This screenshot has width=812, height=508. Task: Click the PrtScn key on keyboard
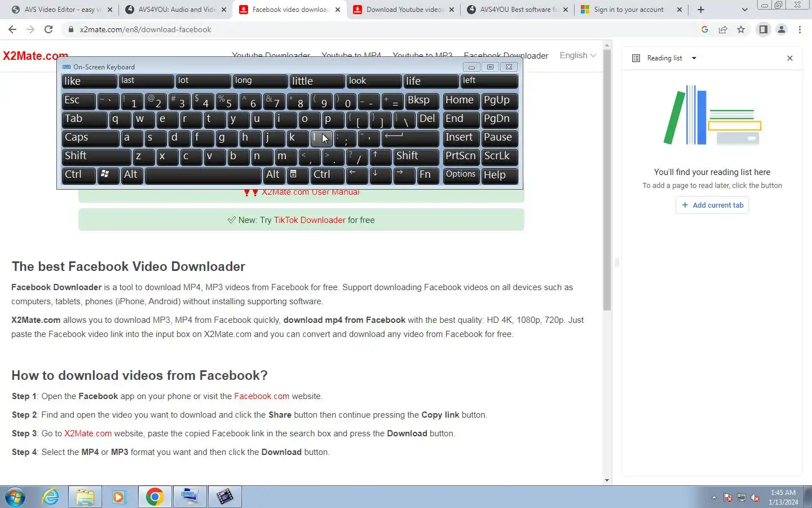pyautogui.click(x=461, y=157)
